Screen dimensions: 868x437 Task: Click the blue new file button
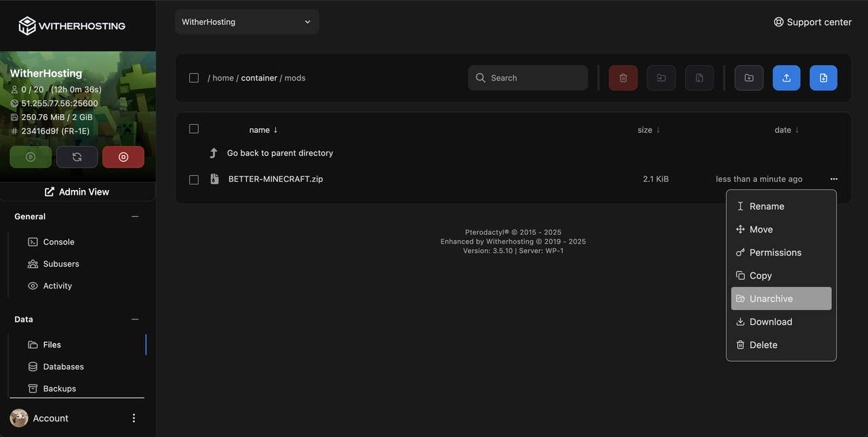[823, 78]
